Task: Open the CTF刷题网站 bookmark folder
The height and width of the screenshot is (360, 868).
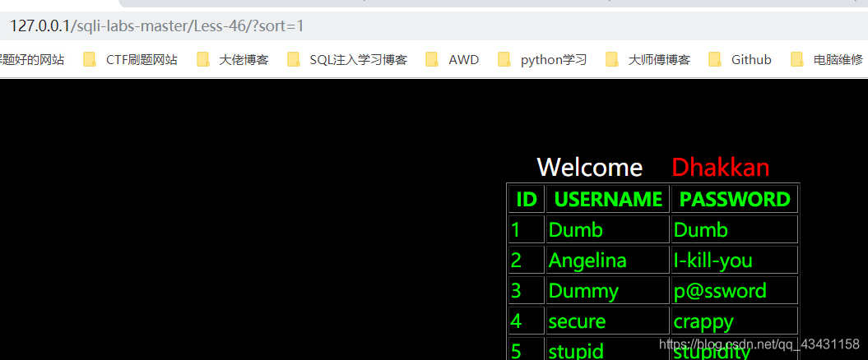Action: (131, 60)
